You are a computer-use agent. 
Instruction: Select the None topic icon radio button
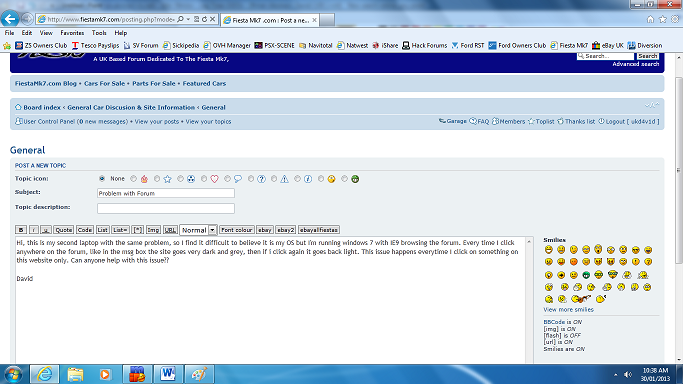pos(102,179)
